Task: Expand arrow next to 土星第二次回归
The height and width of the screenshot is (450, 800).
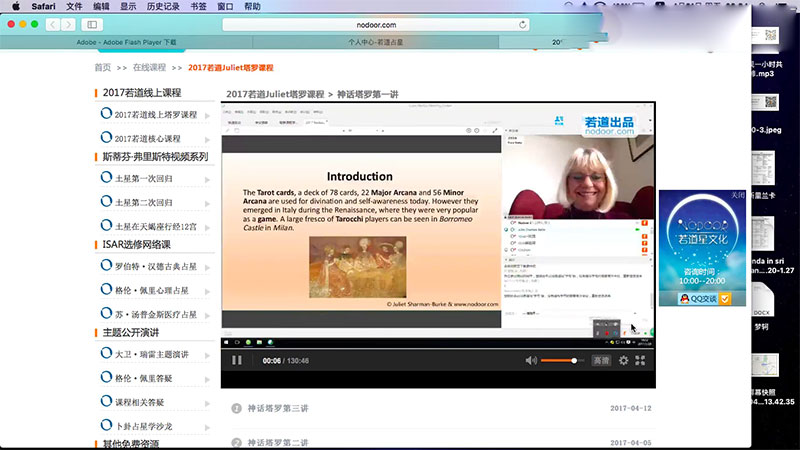Action: 208,204
